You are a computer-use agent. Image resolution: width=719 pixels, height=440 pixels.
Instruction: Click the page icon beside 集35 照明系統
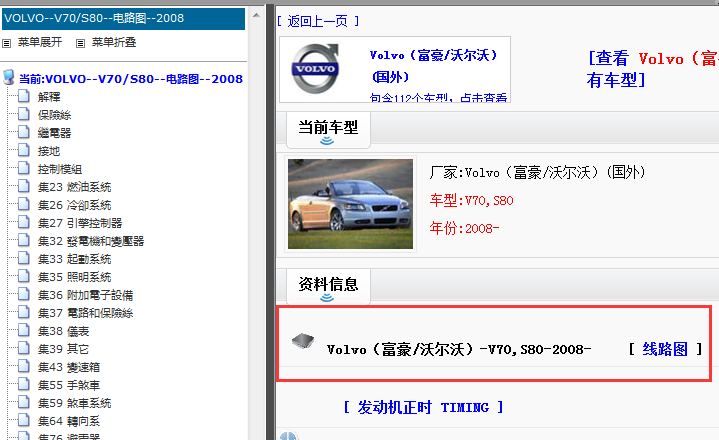pyautogui.click(x=24, y=277)
